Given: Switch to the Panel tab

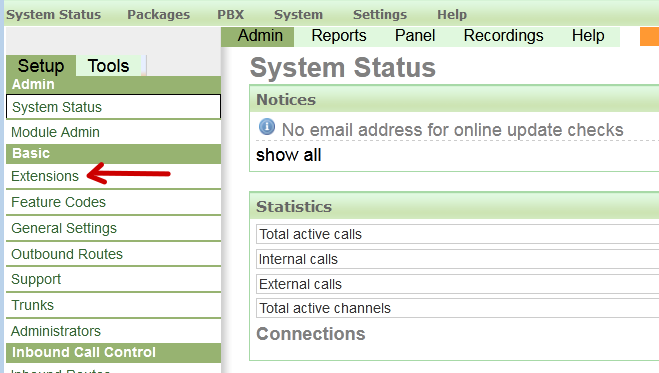Looking at the screenshot, I should [415, 36].
